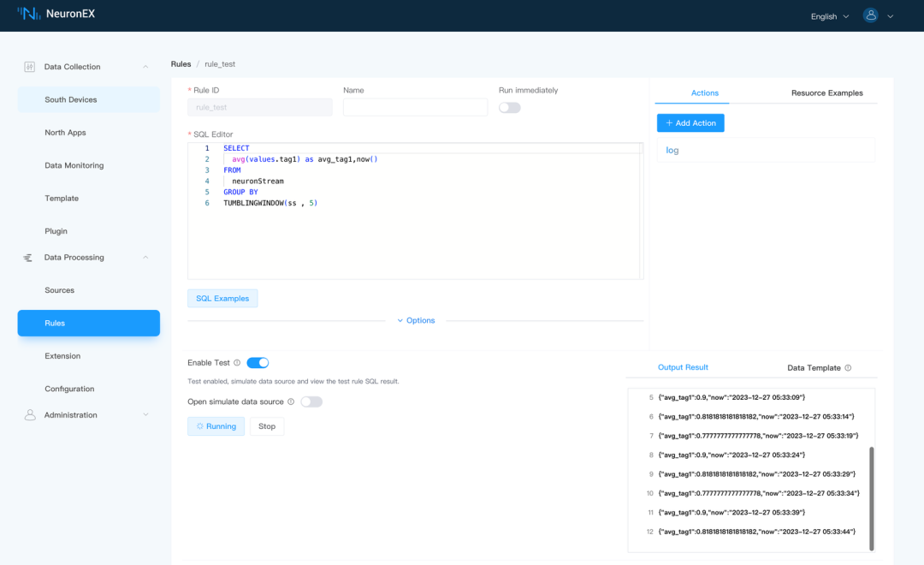Click the rule_test breadcrumb text
The image size is (924, 565).
pos(220,63)
